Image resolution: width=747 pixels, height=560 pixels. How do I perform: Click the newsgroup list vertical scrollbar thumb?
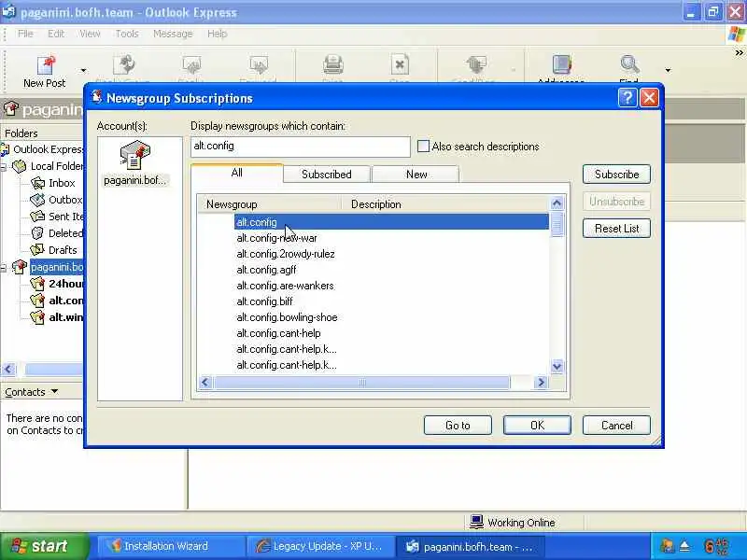pos(557,225)
